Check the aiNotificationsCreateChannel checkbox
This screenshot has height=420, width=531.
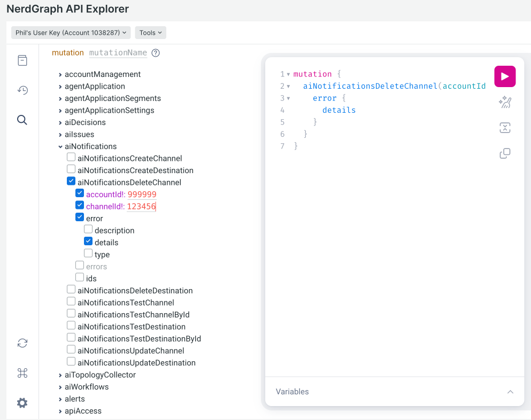pyautogui.click(x=71, y=158)
